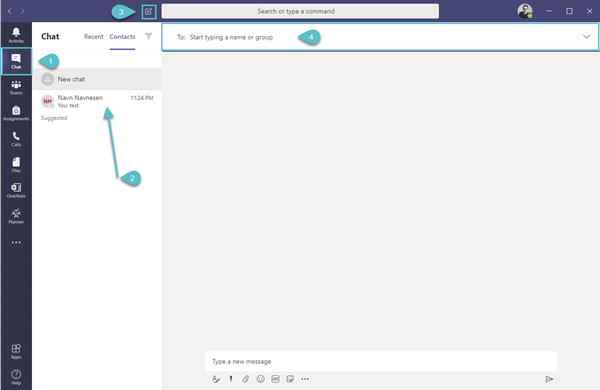Open Planner app in sidebar

coord(16,216)
